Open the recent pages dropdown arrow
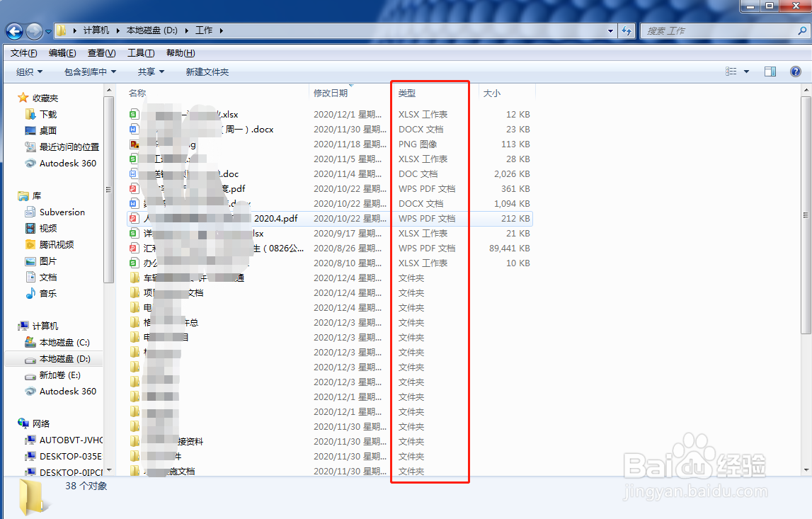Viewport: 812px width, 519px height. pos(48,32)
